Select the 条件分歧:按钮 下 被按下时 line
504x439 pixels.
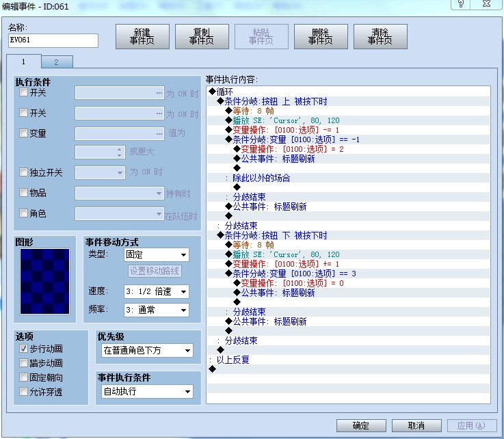(x=349, y=235)
